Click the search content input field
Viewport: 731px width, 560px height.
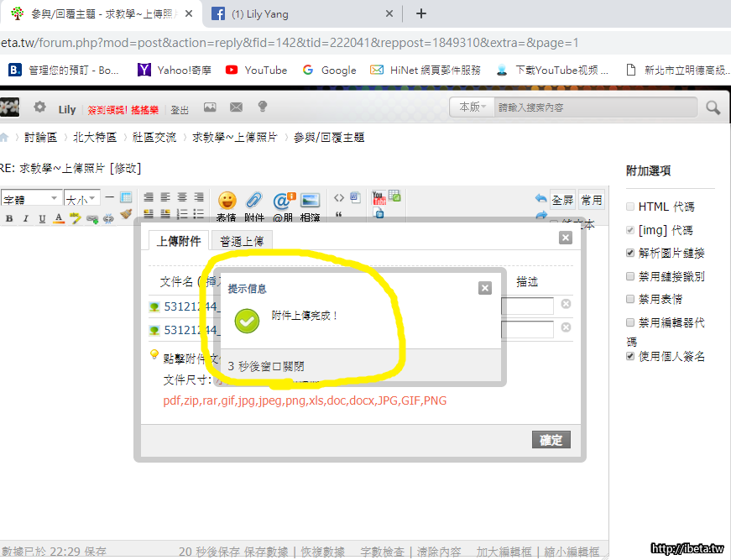596,107
